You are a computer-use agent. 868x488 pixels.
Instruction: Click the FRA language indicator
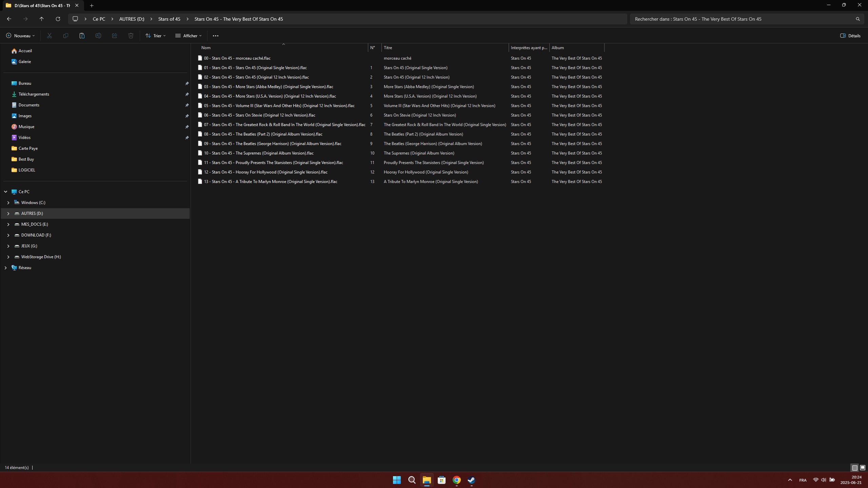pos(803,480)
